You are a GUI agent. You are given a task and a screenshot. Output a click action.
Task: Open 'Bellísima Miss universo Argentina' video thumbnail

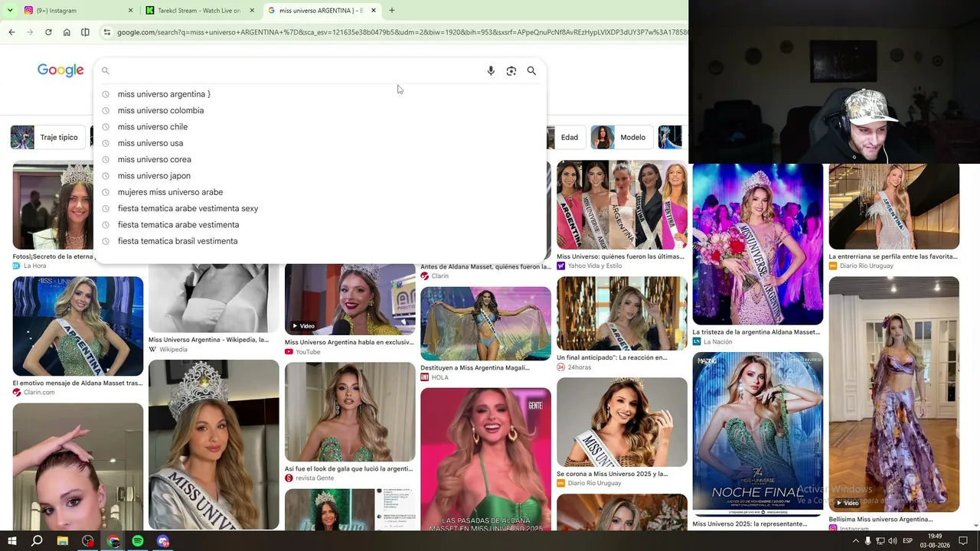pyautogui.click(x=893, y=394)
